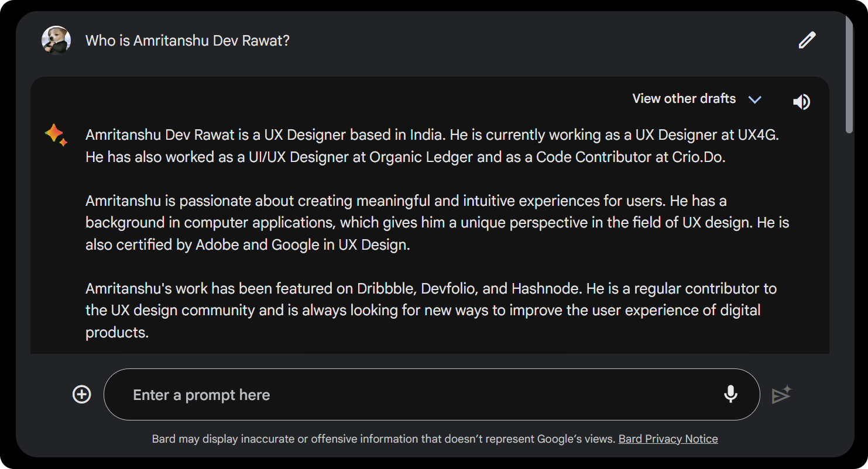Viewport: 868px width, 469px height.
Task: Click the plus icon to upload an image
Action: tap(81, 395)
